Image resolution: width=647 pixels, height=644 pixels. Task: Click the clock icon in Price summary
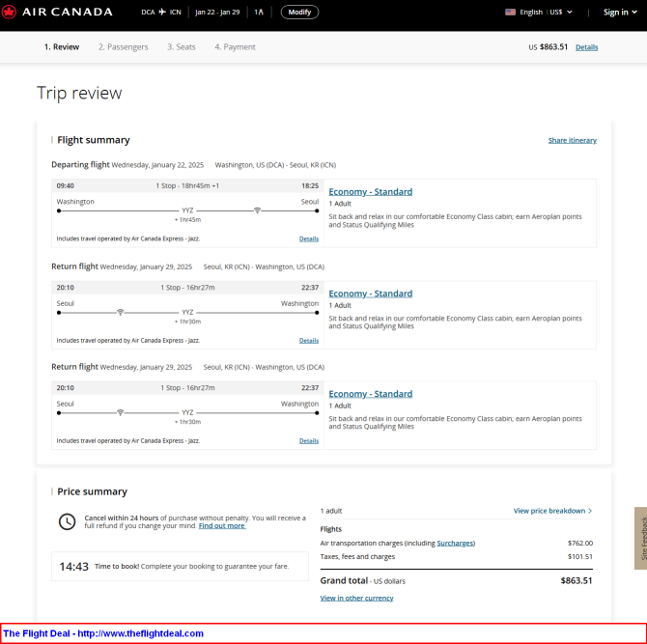[x=67, y=522]
